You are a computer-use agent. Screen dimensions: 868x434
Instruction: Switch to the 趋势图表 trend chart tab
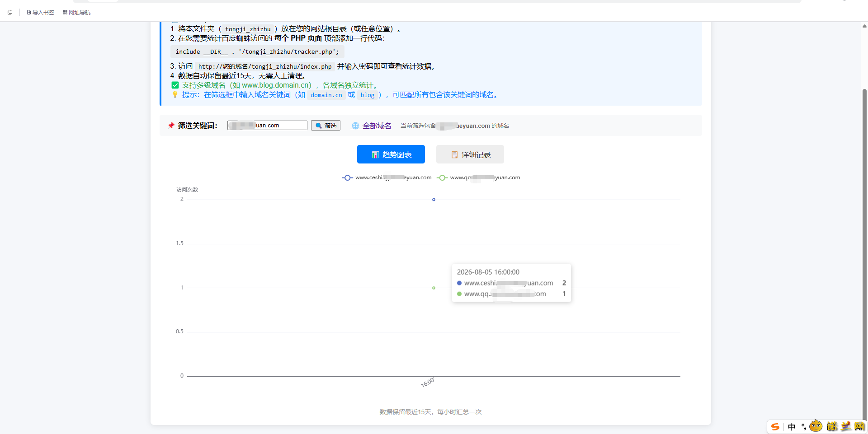[391, 154]
